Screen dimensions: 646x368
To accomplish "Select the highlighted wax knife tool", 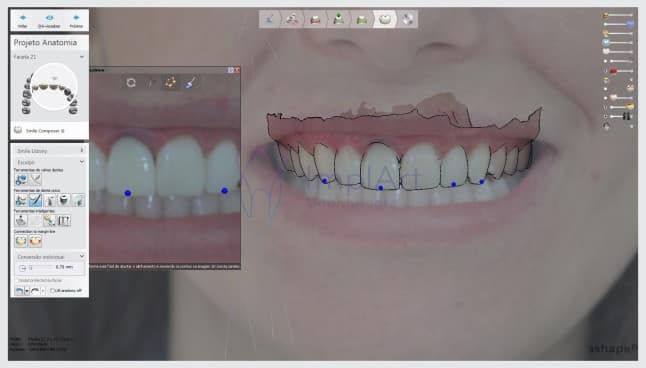I will pyautogui.click(x=35, y=200).
